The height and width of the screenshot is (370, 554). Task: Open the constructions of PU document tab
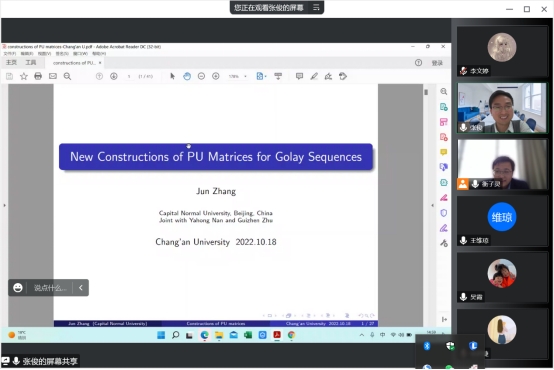[75, 63]
